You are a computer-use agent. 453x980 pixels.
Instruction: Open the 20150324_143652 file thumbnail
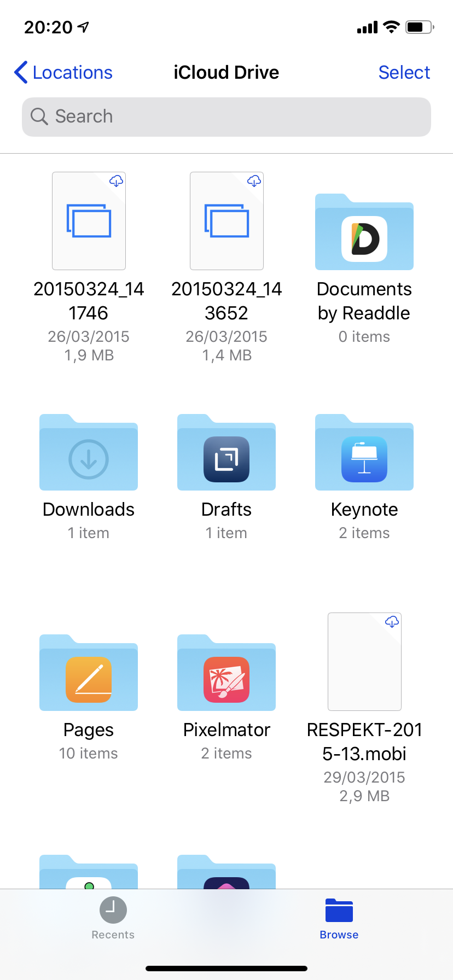tap(226, 221)
